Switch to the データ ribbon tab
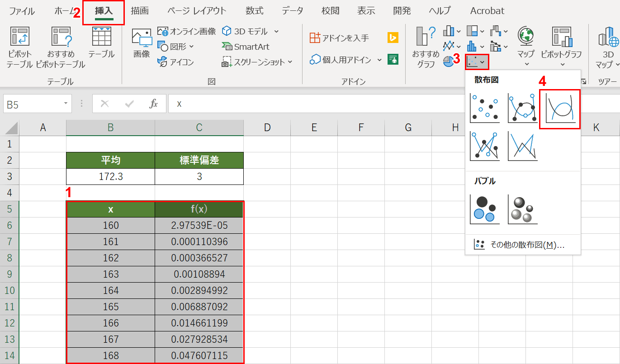Image resolution: width=620 pixels, height=364 pixels. pyautogui.click(x=292, y=11)
